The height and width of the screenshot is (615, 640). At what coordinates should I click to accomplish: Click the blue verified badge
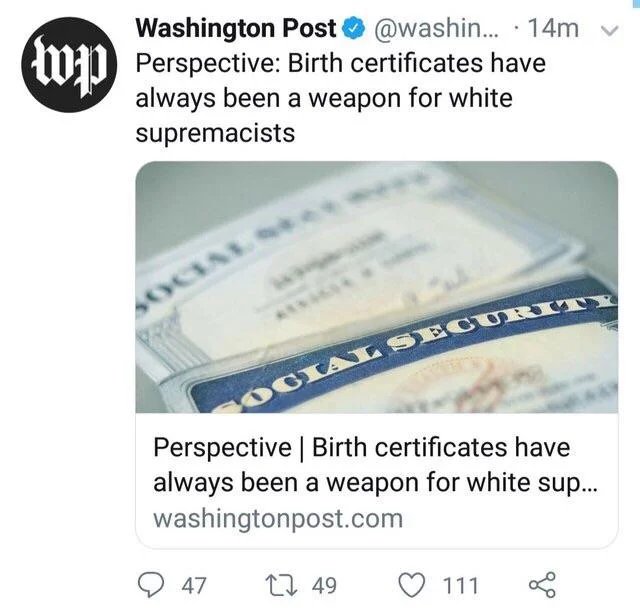[355, 29]
